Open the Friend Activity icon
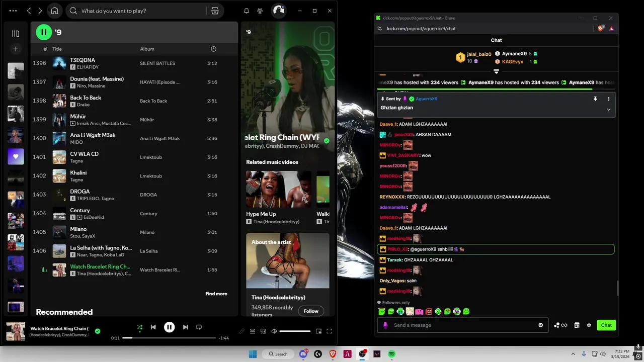The width and height of the screenshot is (644, 362). tap(260, 11)
